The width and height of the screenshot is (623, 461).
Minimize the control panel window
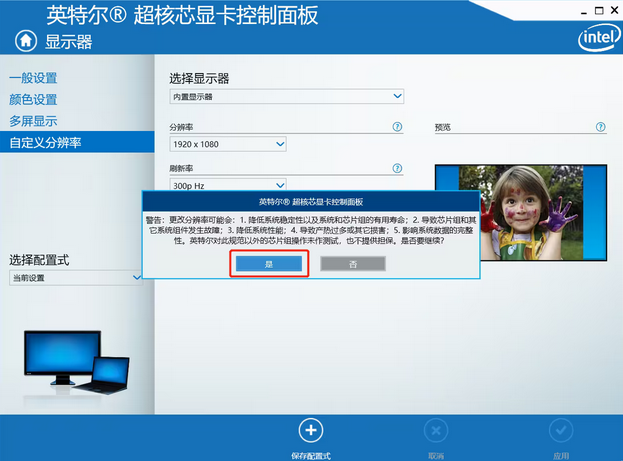pos(584,11)
